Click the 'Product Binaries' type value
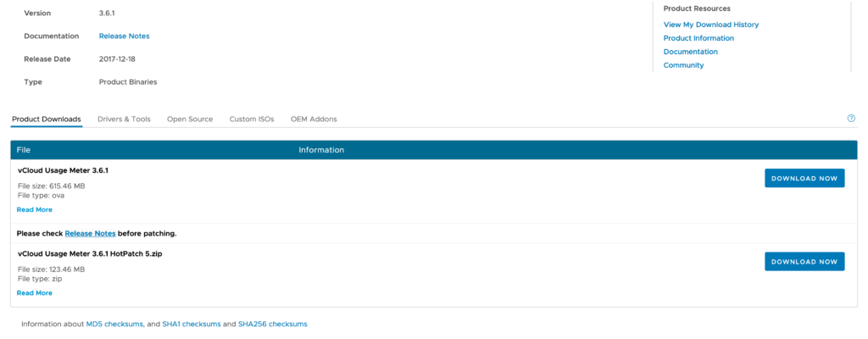Image resolution: width=868 pixels, height=339 pixels. coord(128,82)
